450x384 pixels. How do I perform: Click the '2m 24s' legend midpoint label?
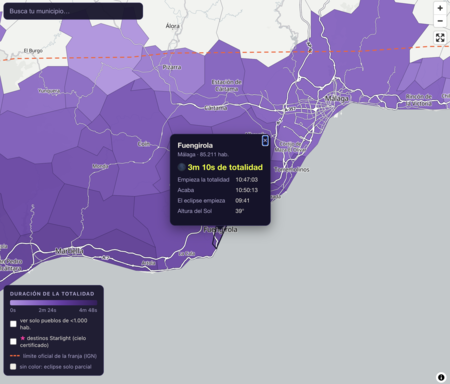(x=47, y=310)
